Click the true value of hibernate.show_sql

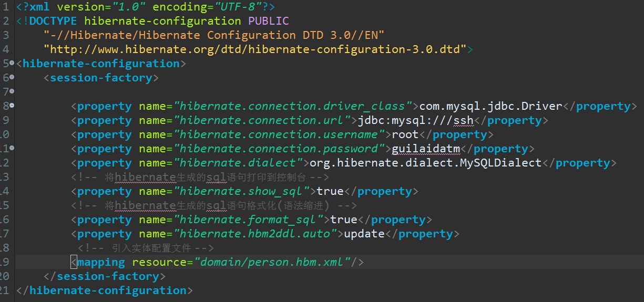point(330,191)
